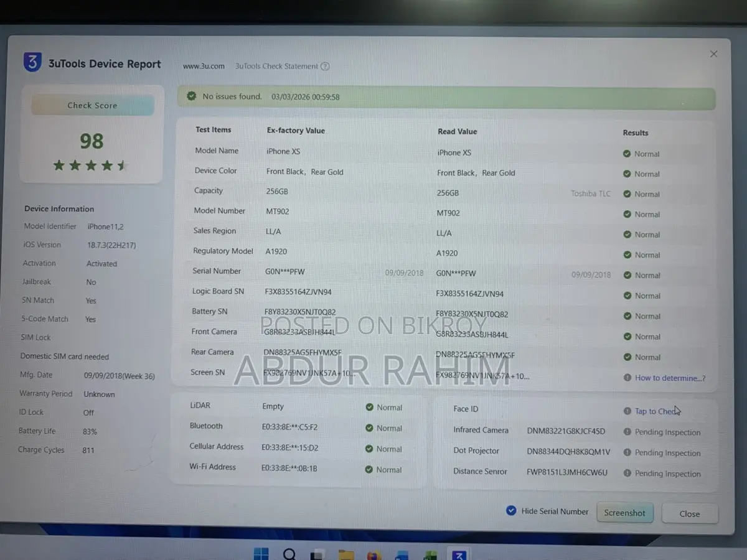Click the Check Score button
Image resolution: width=747 pixels, height=560 pixels.
click(93, 105)
